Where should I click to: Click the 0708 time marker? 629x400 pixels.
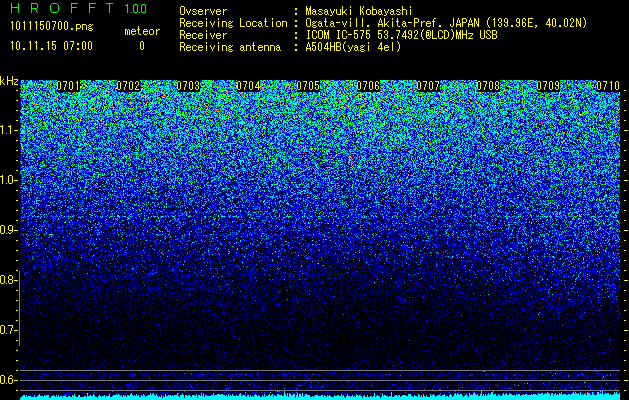click(x=488, y=86)
